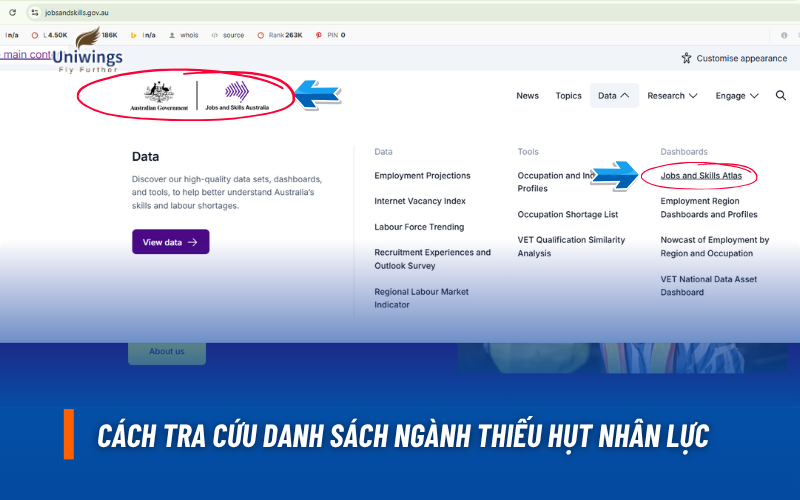The image size is (800, 500).
Task: Open Employment Projections link
Action: [422, 176]
